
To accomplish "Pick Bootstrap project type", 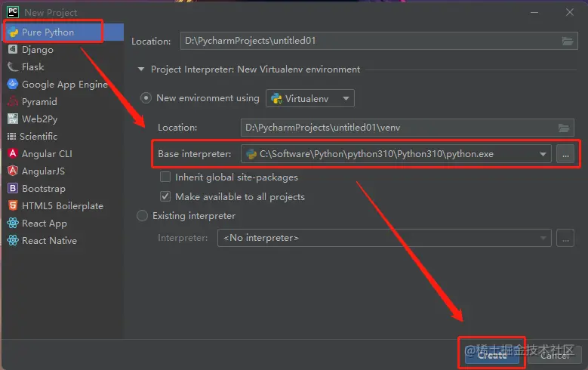I will coord(63,188).
